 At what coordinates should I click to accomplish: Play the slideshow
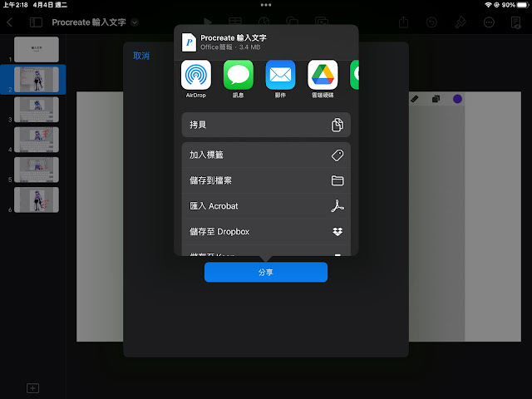point(208,22)
